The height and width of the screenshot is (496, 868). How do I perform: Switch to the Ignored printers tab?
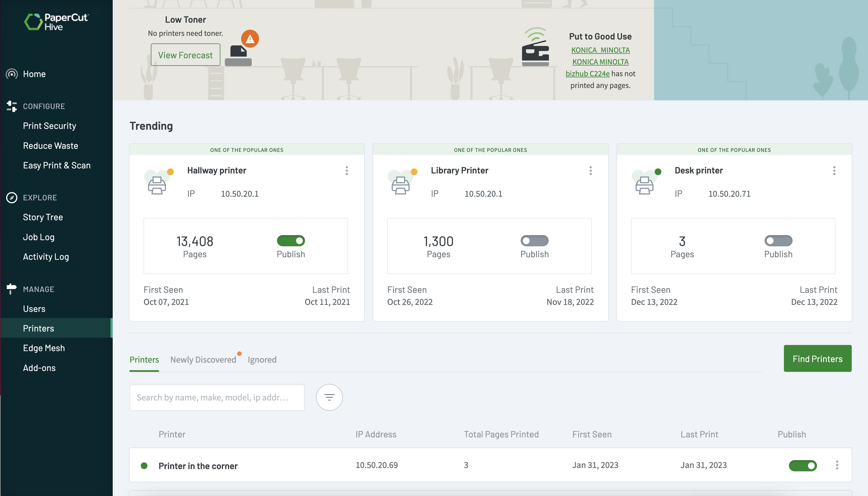(262, 359)
